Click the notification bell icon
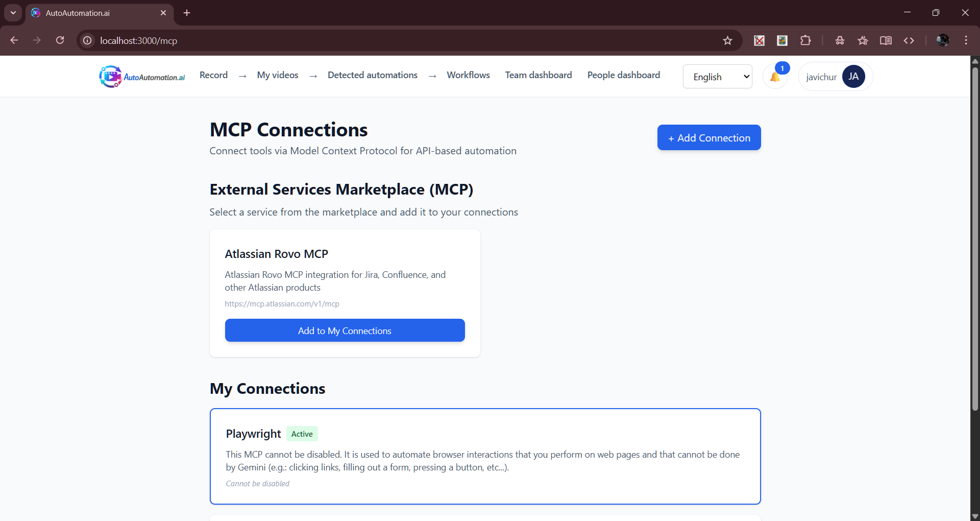Viewport: 980px width, 521px height. 775,77
